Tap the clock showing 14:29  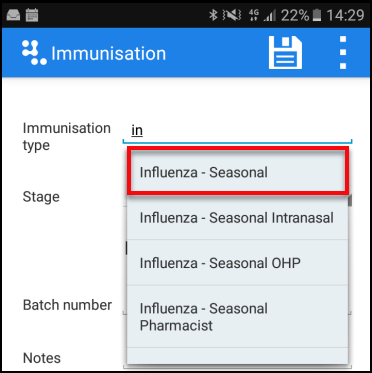point(345,15)
